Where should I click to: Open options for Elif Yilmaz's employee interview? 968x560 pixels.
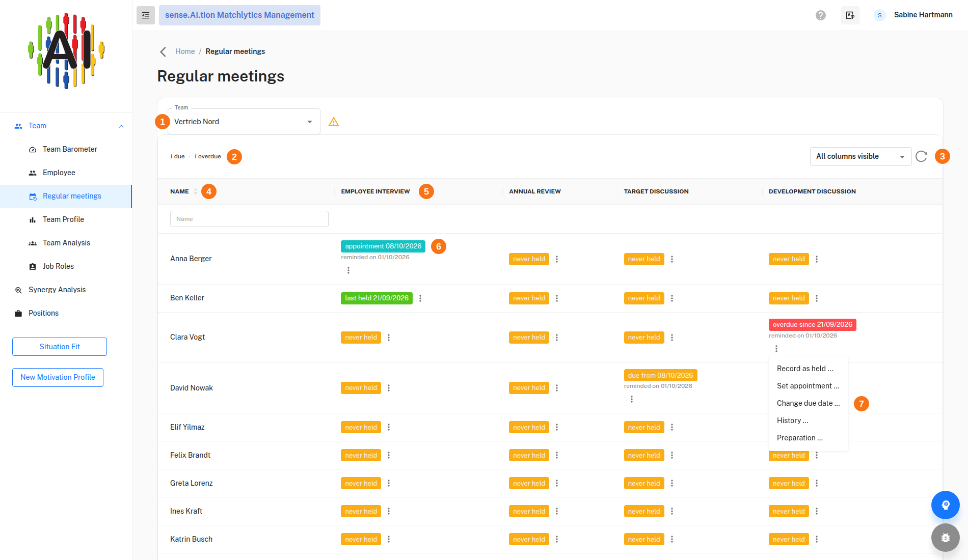coord(389,428)
